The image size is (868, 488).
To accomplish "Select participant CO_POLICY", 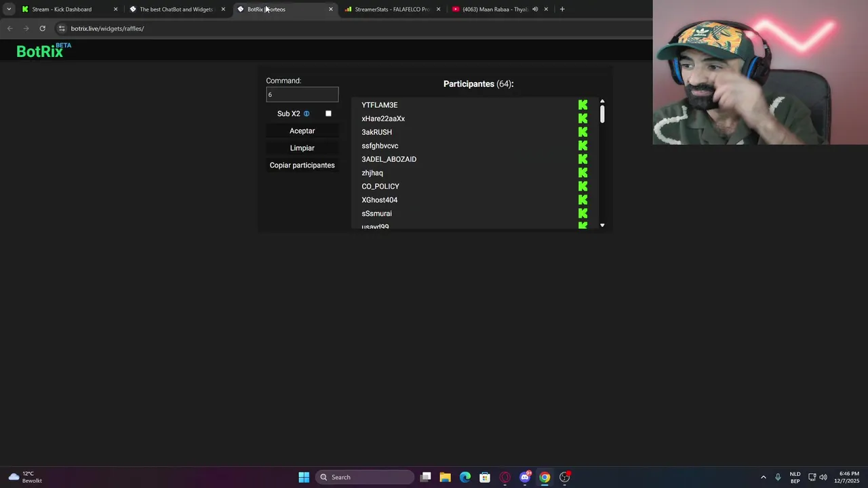I will pos(380,186).
